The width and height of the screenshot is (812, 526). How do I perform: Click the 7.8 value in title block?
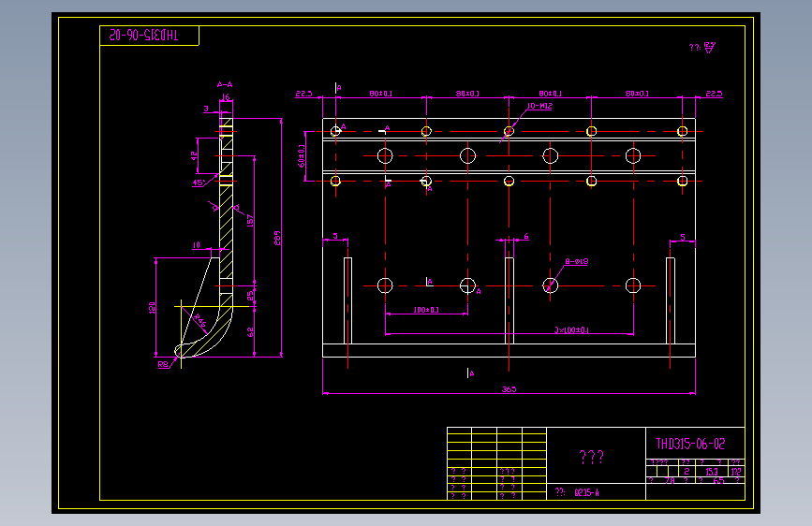(670, 481)
